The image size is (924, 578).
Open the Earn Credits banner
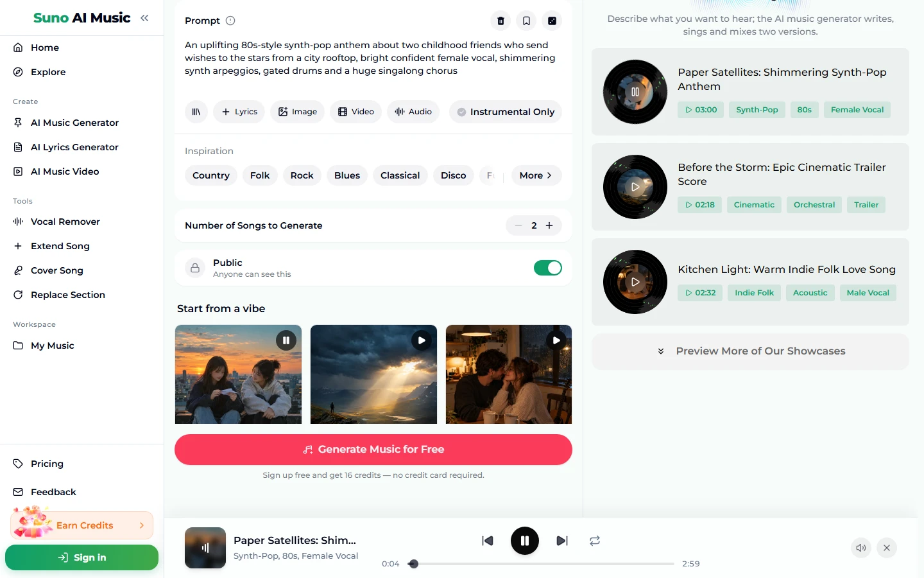tap(82, 525)
